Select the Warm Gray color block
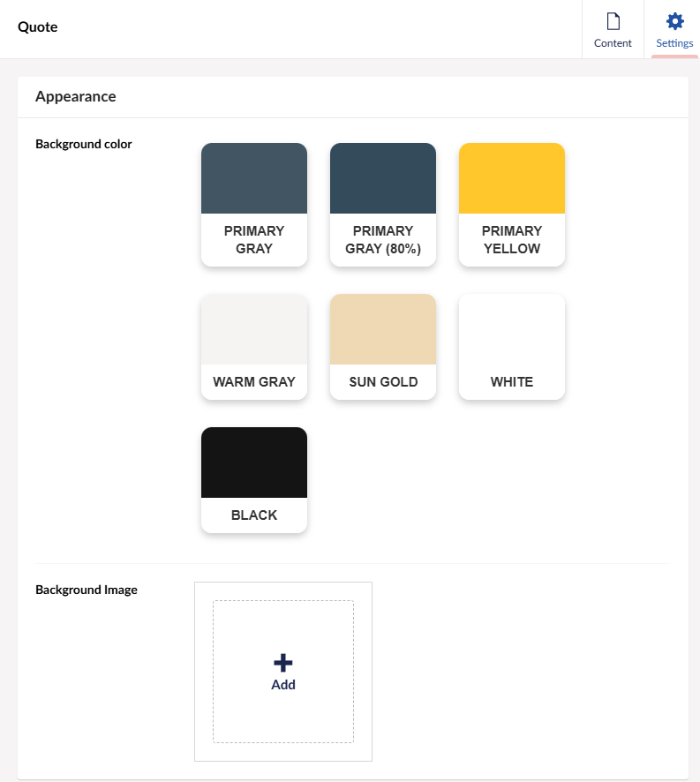The width and height of the screenshot is (700, 782). click(x=254, y=330)
